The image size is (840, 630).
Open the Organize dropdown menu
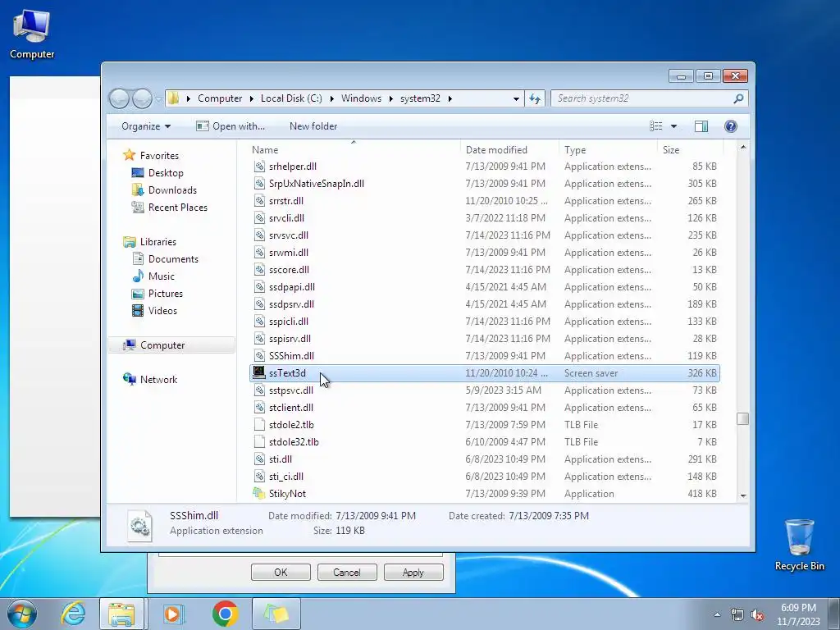(x=146, y=126)
